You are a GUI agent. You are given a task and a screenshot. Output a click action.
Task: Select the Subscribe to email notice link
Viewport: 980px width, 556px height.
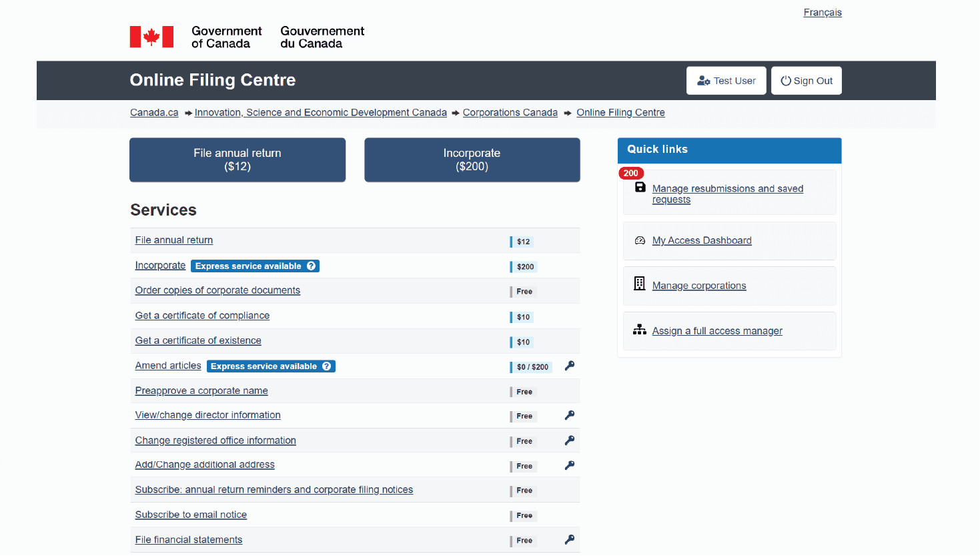191,514
